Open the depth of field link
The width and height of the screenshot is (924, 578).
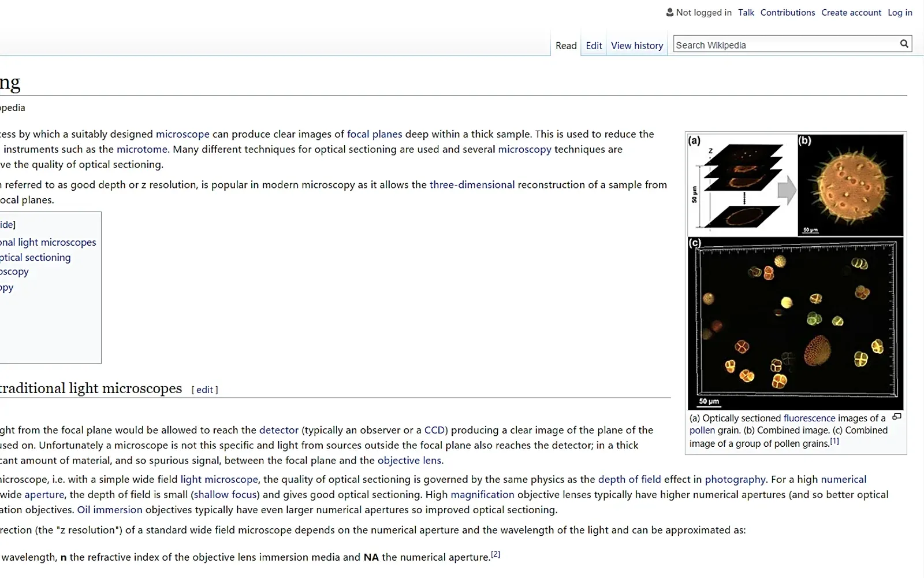(x=629, y=479)
